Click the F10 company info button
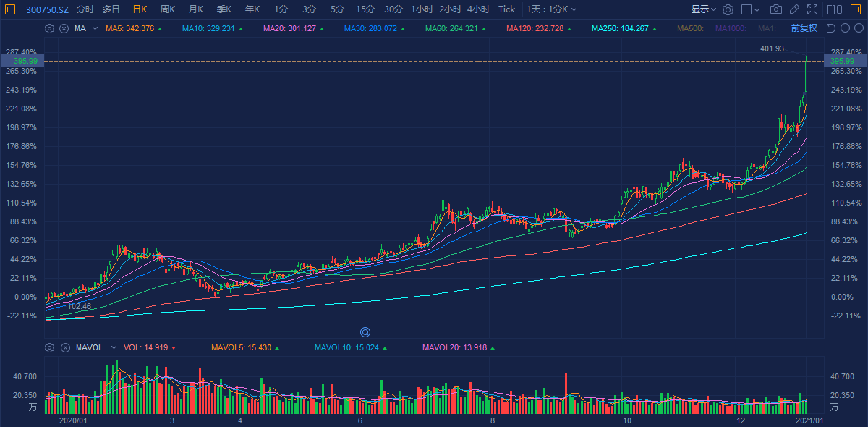868x427 pixels. 835,9
